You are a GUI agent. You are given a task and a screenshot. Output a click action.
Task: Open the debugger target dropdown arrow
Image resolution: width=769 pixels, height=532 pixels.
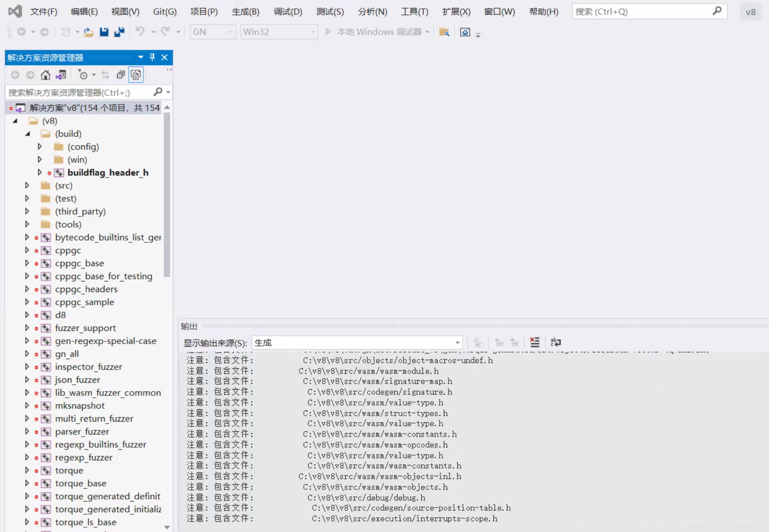click(x=427, y=32)
